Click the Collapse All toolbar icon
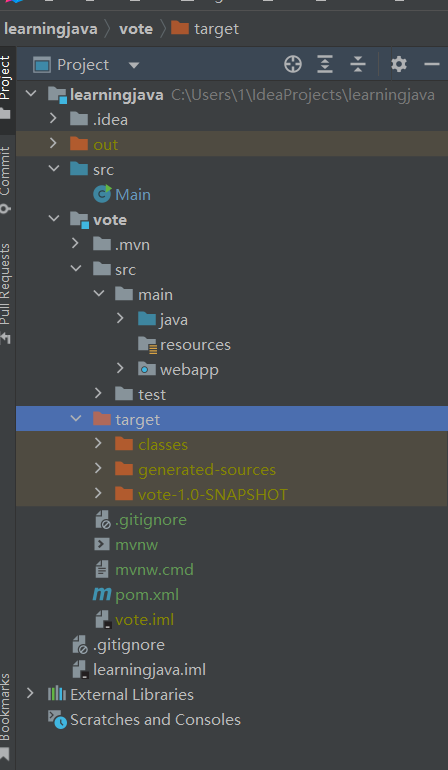This screenshot has width=448, height=770. (x=358, y=64)
